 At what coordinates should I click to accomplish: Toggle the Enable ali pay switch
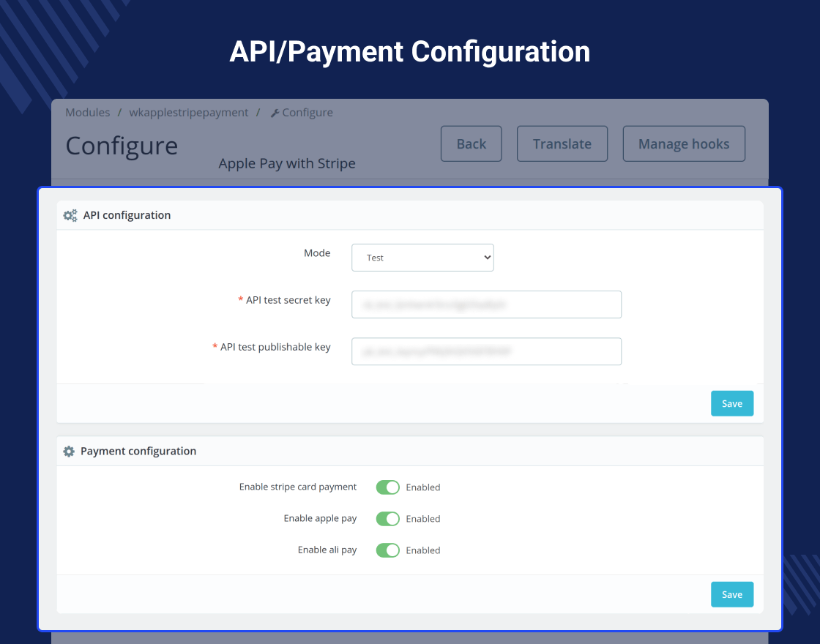point(387,550)
